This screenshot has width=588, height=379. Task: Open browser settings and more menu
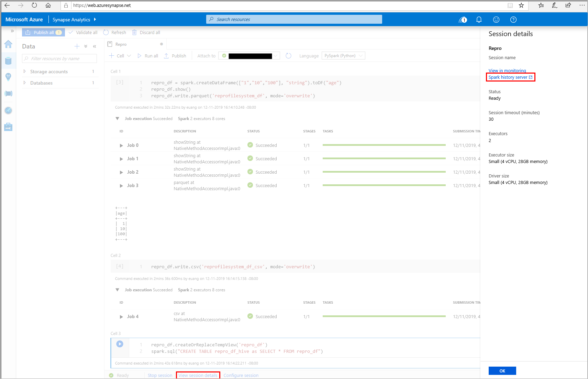coord(582,6)
